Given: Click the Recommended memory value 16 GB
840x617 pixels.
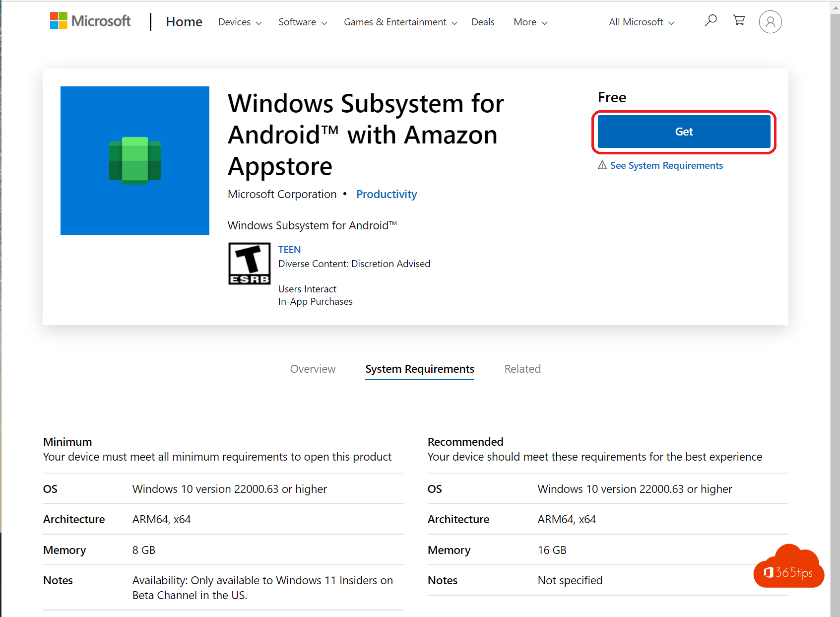Looking at the screenshot, I should coord(552,550).
